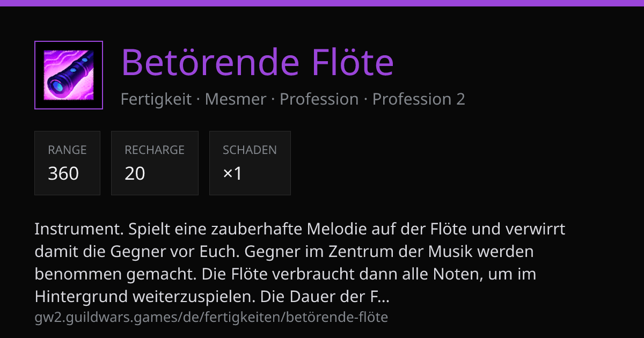
Task: Click the SCHADEN ×1 stat box
Action: (x=250, y=163)
